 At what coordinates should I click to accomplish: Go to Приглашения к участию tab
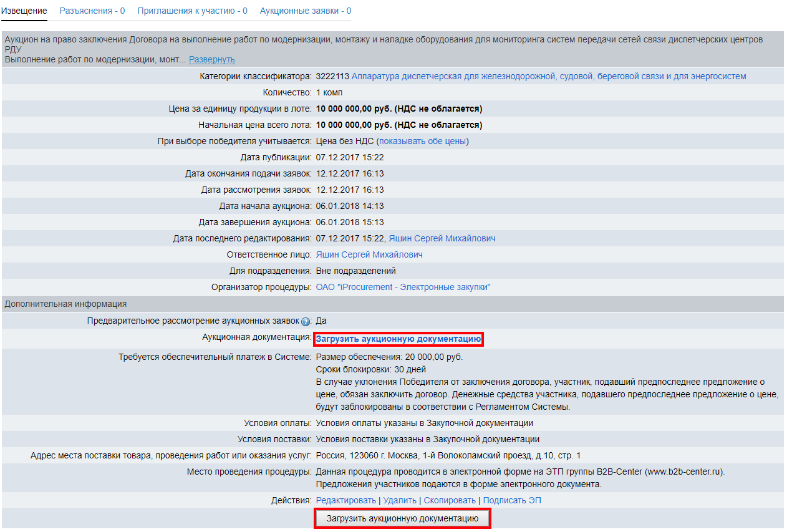coord(192,11)
